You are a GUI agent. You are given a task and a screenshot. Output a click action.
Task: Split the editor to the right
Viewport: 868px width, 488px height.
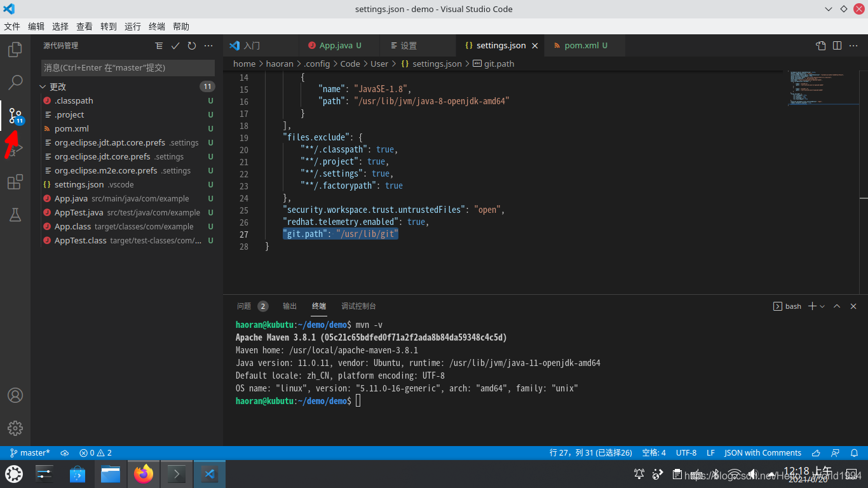[837, 46]
